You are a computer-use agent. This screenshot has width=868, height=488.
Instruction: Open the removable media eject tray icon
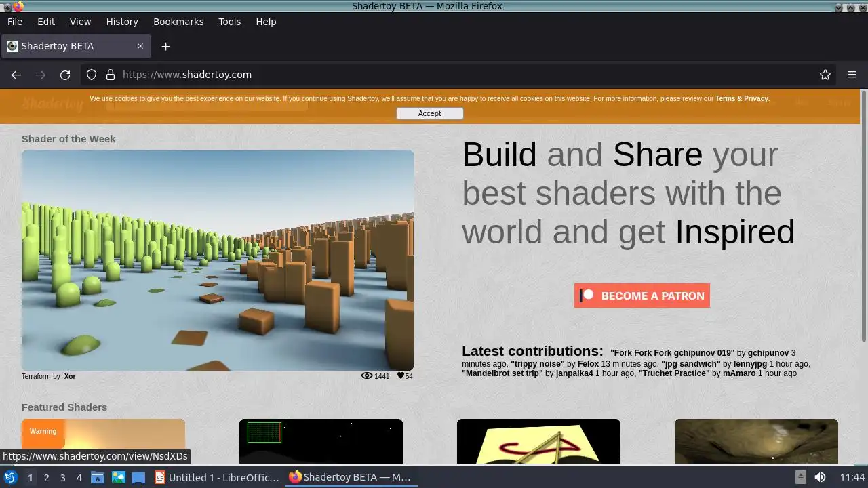tap(801, 477)
